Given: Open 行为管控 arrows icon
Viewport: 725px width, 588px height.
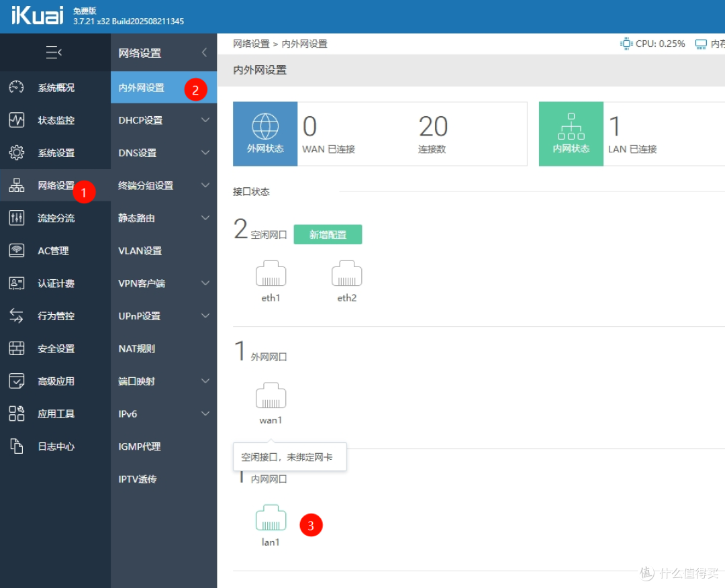Looking at the screenshot, I should 17,315.
